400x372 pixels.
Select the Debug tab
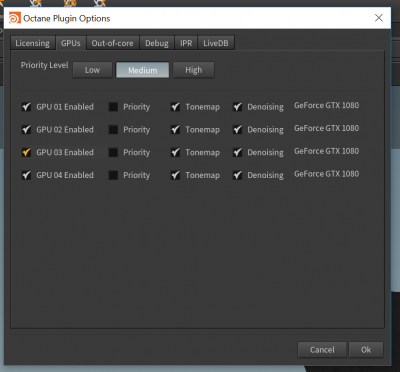(157, 43)
